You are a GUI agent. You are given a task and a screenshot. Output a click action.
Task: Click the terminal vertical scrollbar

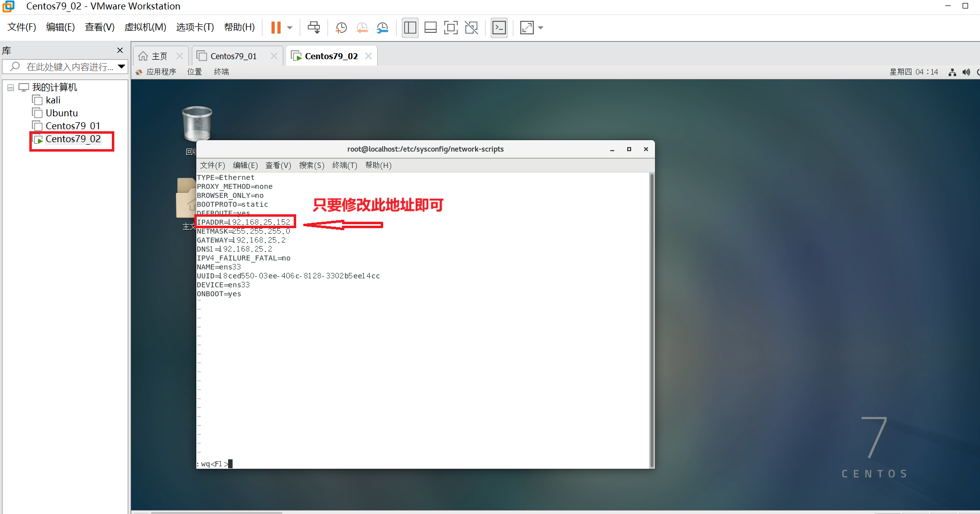652,320
